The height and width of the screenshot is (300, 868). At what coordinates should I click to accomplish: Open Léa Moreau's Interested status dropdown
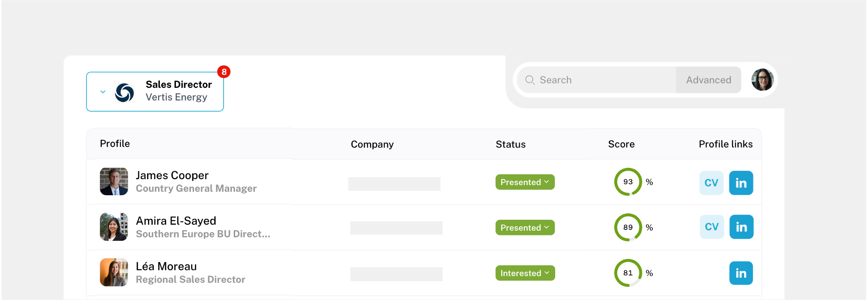click(x=525, y=273)
